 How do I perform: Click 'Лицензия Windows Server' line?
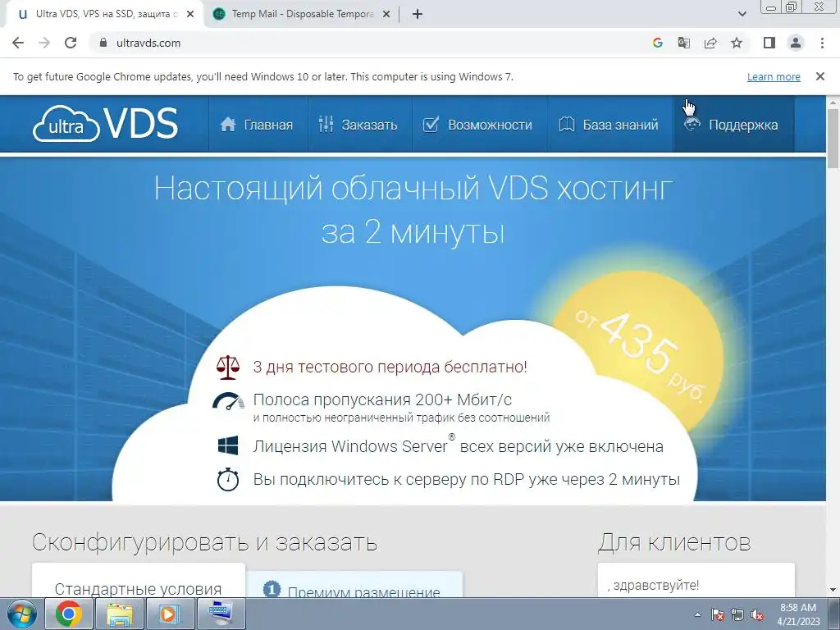(x=458, y=445)
